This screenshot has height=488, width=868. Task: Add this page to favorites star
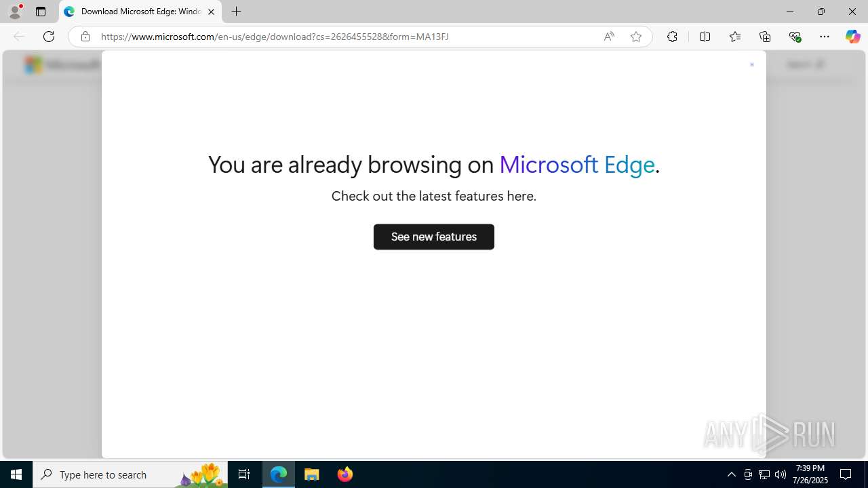click(636, 37)
